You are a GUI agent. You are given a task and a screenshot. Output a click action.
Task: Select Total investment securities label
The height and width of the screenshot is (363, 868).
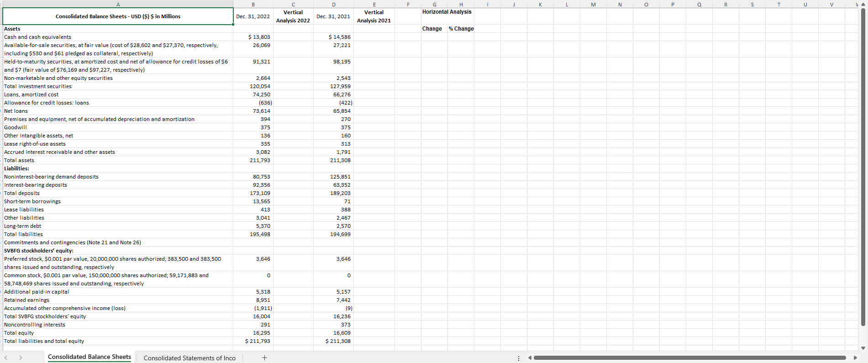(118, 86)
